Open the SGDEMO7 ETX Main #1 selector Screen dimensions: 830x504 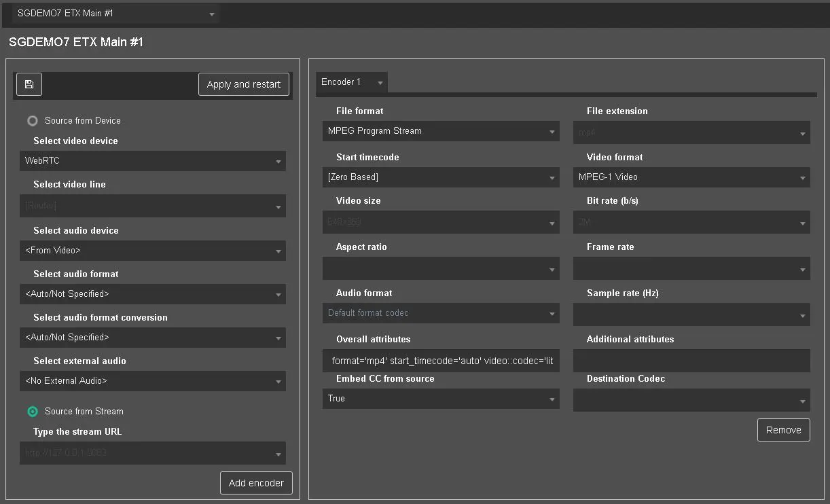[x=115, y=14]
